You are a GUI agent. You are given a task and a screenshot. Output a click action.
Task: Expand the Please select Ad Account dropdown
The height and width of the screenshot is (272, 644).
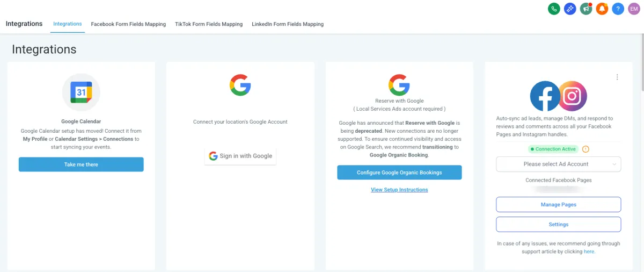click(558, 164)
